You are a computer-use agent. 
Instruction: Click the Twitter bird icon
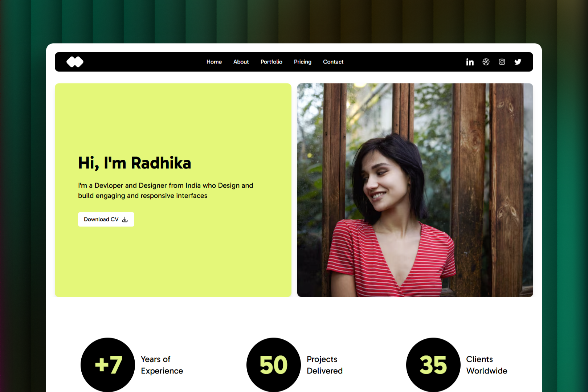(518, 62)
